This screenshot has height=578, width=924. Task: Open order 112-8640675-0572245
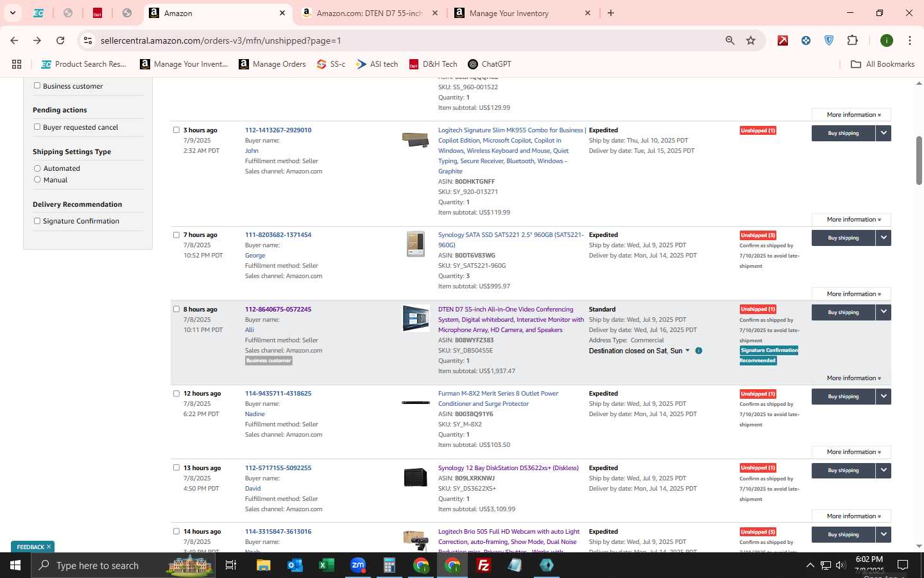(278, 309)
